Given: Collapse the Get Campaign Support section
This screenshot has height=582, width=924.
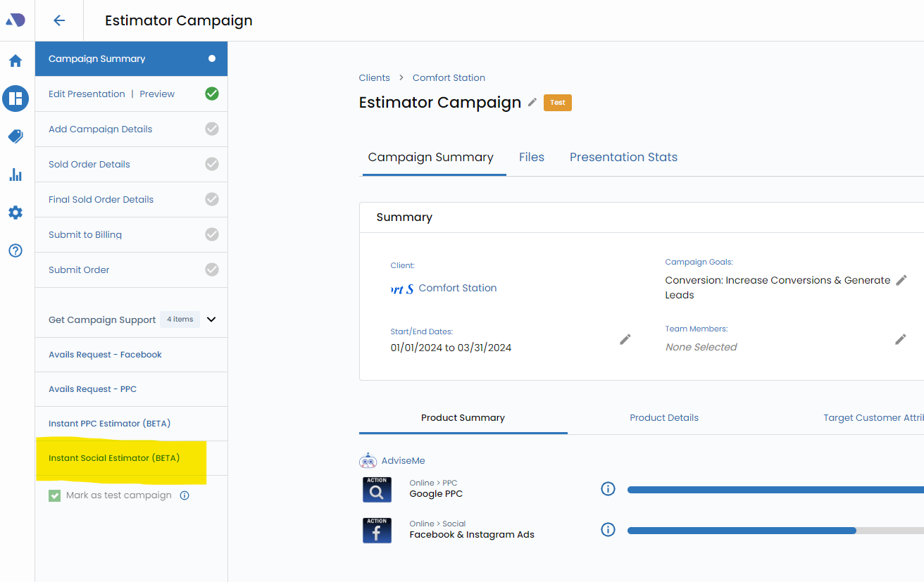Looking at the screenshot, I should pyautogui.click(x=211, y=320).
